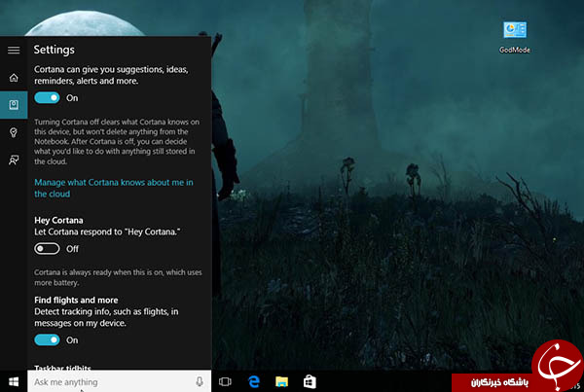Image resolution: width=584 pixels, height=392 pixels.
Task: Click 'Cortana is always ready' battery note
Action: (118, 277)
